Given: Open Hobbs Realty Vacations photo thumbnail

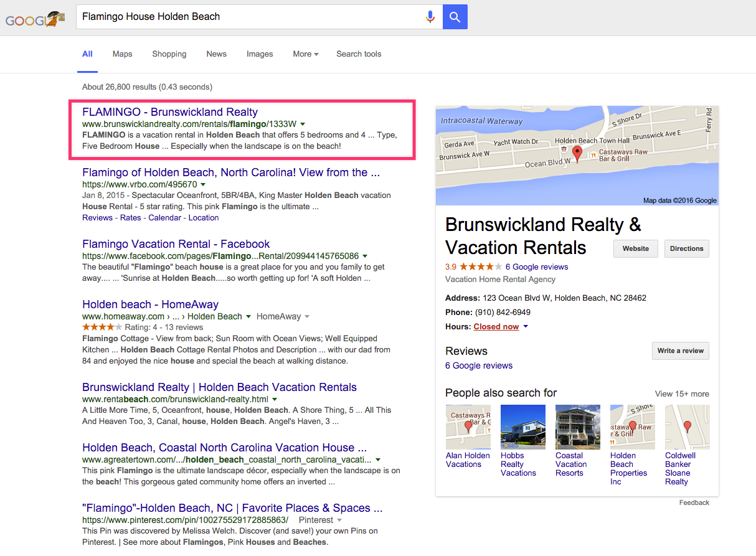Looking at the screenshot, I should 523,427.
